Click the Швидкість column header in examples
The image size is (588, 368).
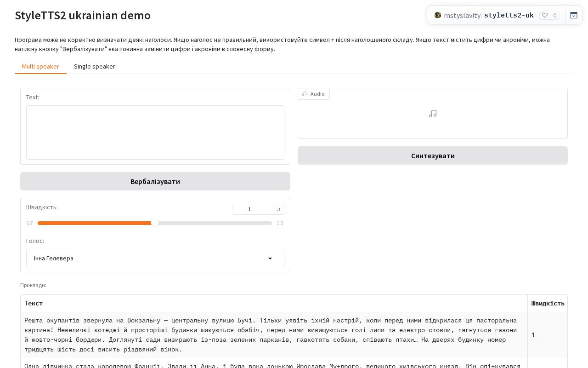(x=548, y=303)
